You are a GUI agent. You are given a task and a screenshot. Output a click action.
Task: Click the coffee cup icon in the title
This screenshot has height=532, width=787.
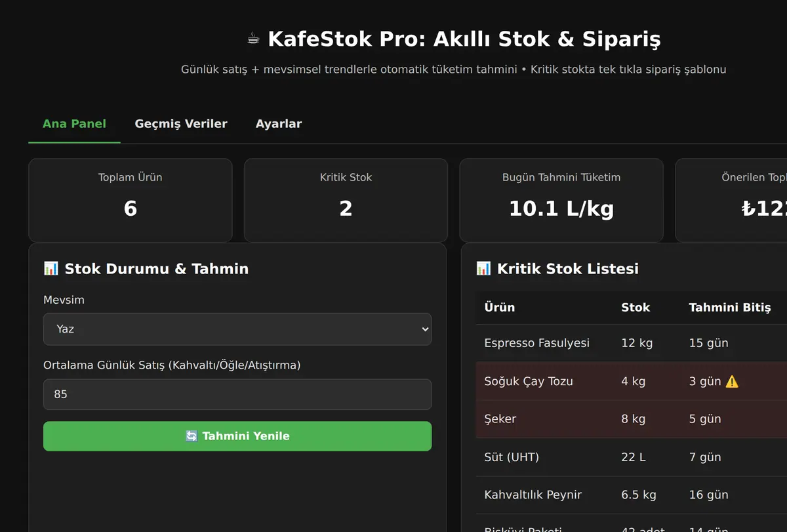(253, 39)
